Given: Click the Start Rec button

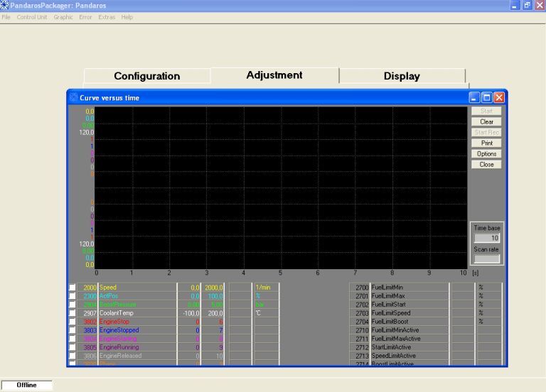Looking at the screenshot, I should tap(486, 133).
